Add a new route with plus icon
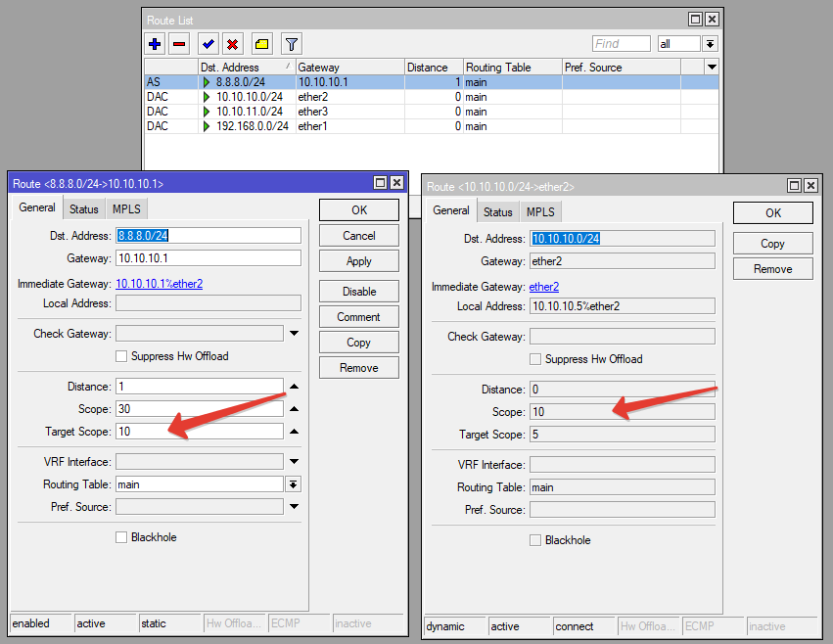The width and height of the screenshot is (833, 644). tap(155, 44)
